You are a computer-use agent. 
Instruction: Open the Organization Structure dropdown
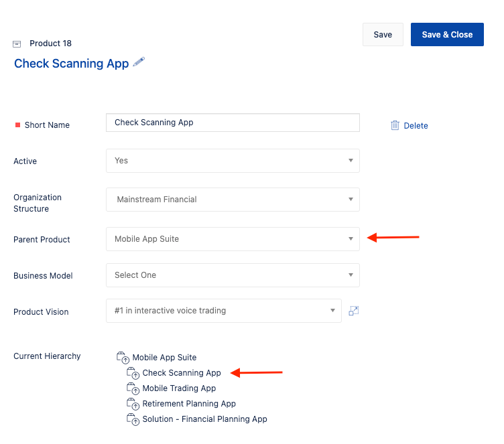tap(233, 200)
